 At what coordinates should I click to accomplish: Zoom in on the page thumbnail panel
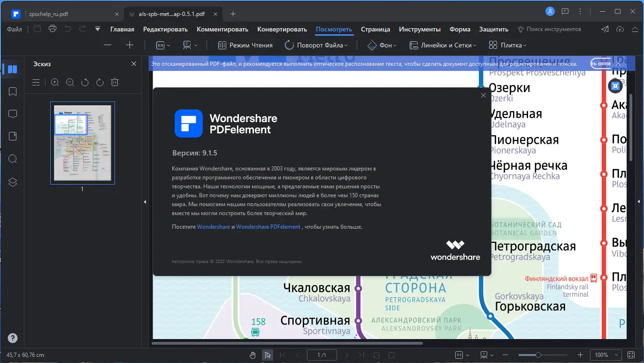coord(55,82)
